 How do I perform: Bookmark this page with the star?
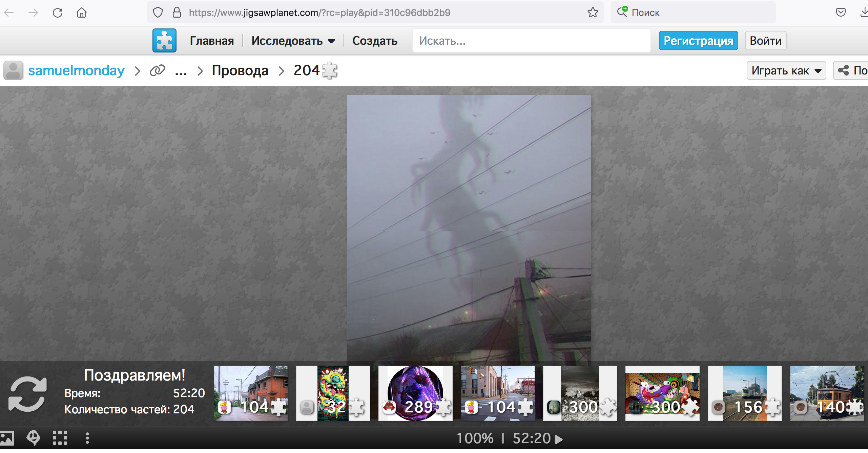(593, 13)
